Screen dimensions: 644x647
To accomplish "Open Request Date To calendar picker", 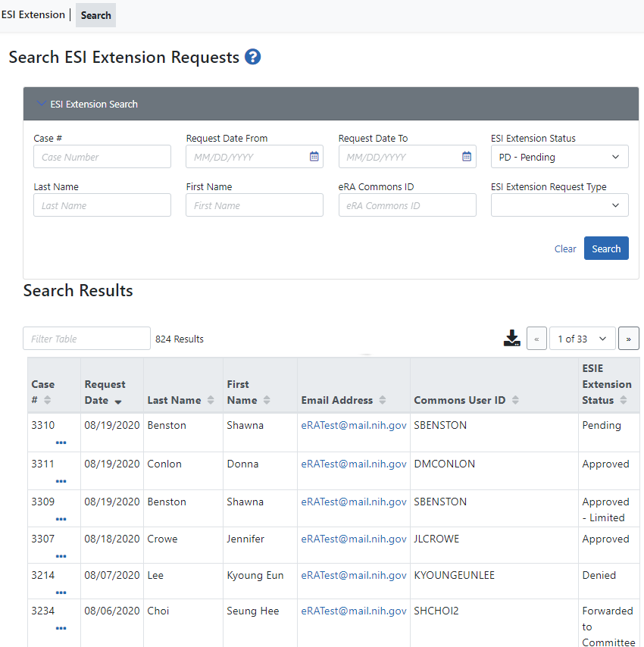I will coord(467,156).
